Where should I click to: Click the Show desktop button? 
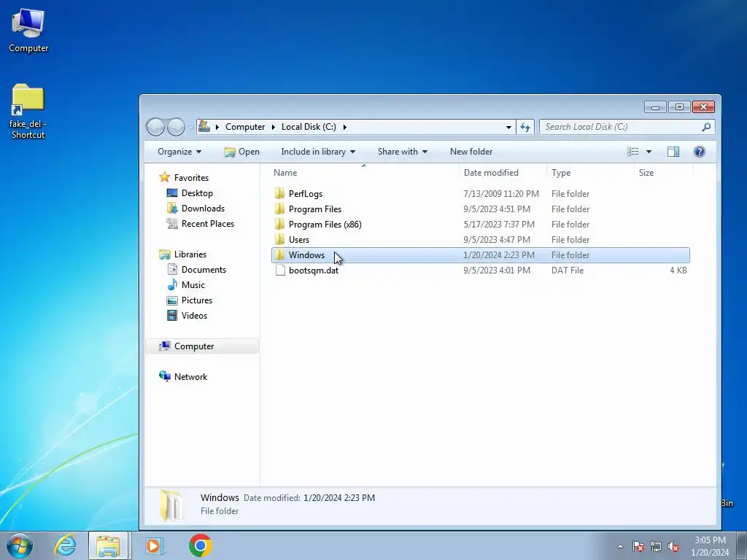coord(742,545)
